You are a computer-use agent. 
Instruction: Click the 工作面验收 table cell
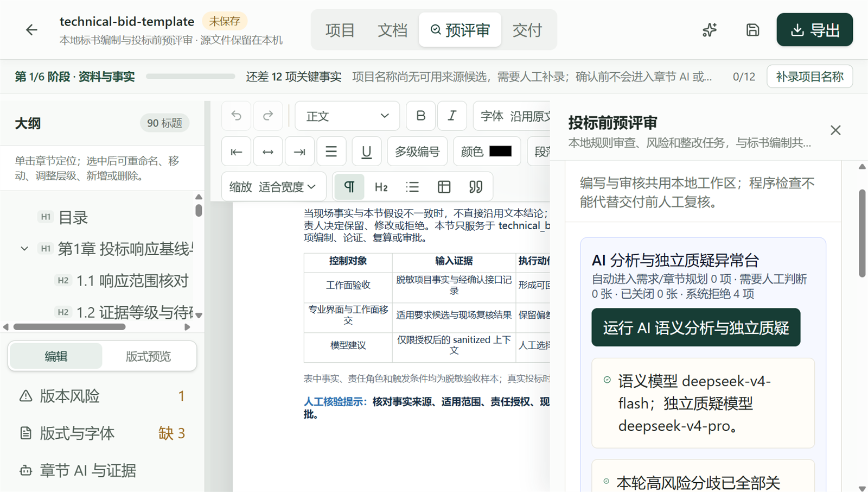[348, 285]
